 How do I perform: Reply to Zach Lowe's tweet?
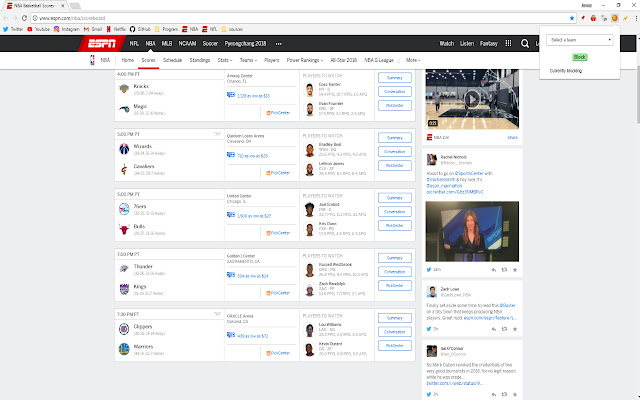click(494, 329)
